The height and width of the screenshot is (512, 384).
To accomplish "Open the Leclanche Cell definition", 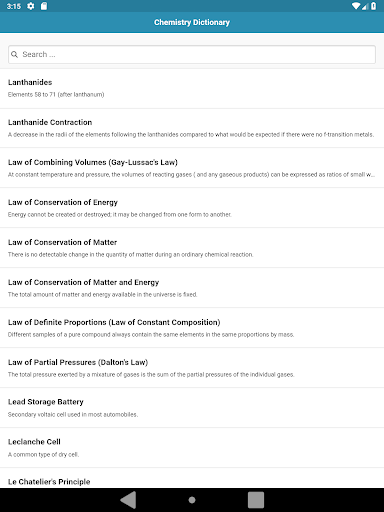I will click(x=192, y=448).
